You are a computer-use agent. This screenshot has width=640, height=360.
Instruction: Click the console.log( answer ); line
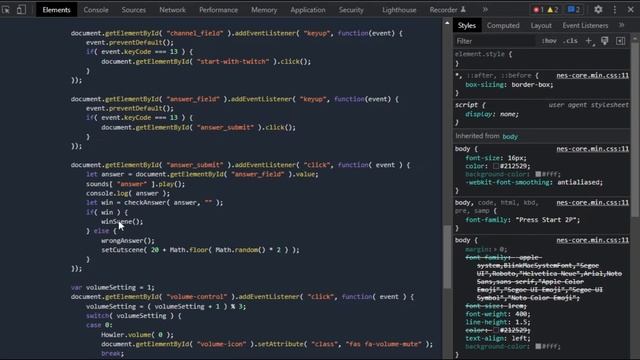(x=128, y=193)
